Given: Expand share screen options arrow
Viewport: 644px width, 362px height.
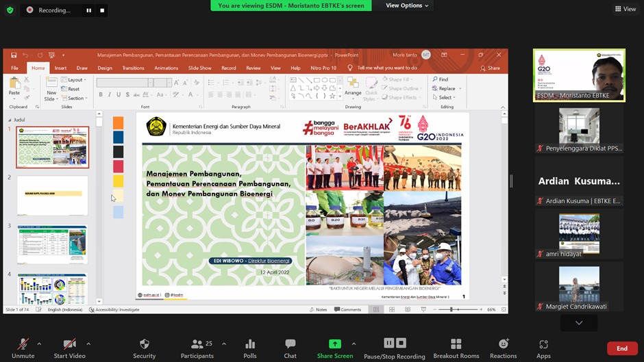Looking at the screenshot, I should 354,344.
